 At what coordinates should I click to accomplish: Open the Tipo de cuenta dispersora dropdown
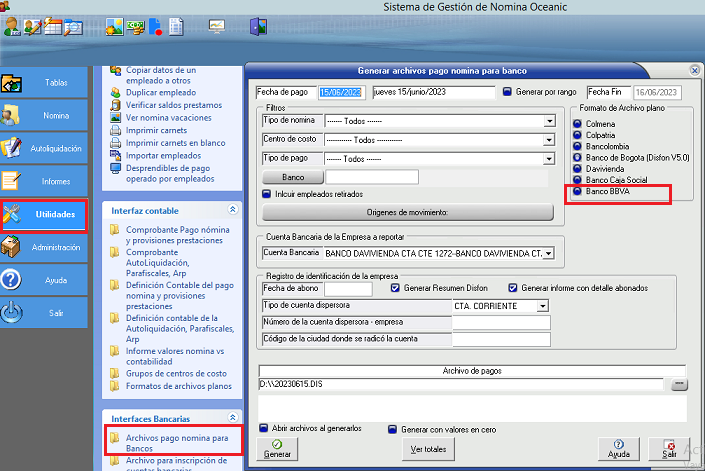tap(543, 305)
